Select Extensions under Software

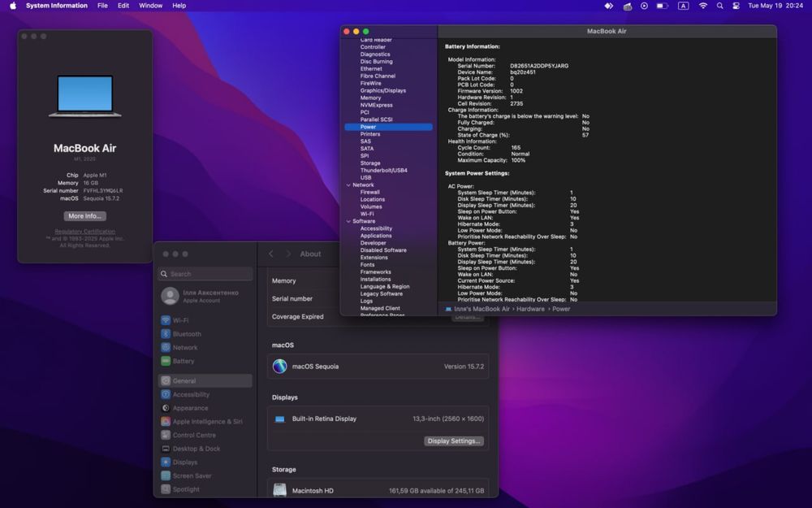(x=374, y=258)
